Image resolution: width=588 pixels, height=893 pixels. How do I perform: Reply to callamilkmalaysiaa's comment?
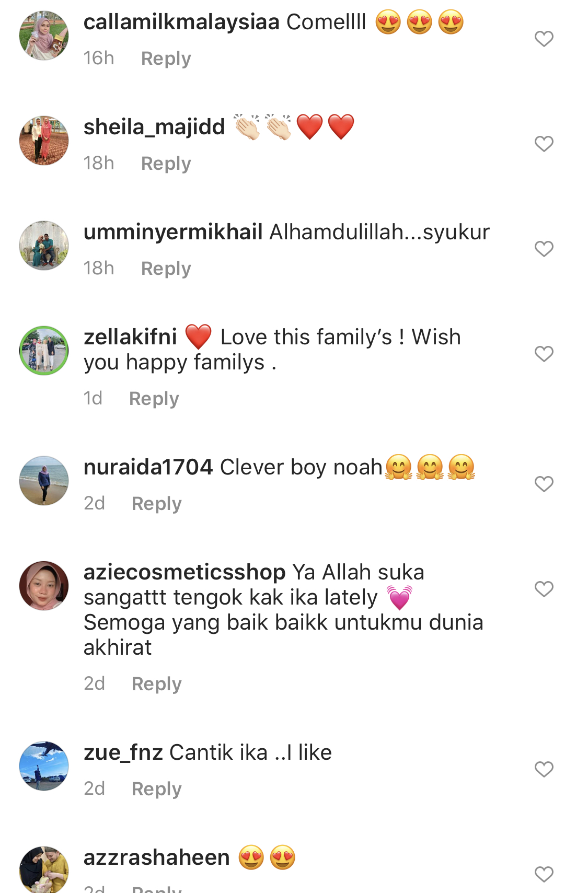click(166, 59)
